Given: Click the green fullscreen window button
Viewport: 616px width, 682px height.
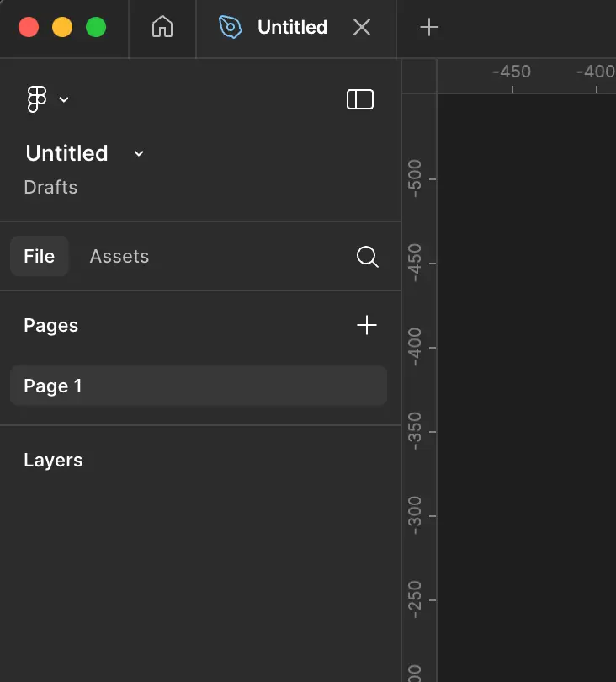Looking at the screenshot, I should click(96, 28).
